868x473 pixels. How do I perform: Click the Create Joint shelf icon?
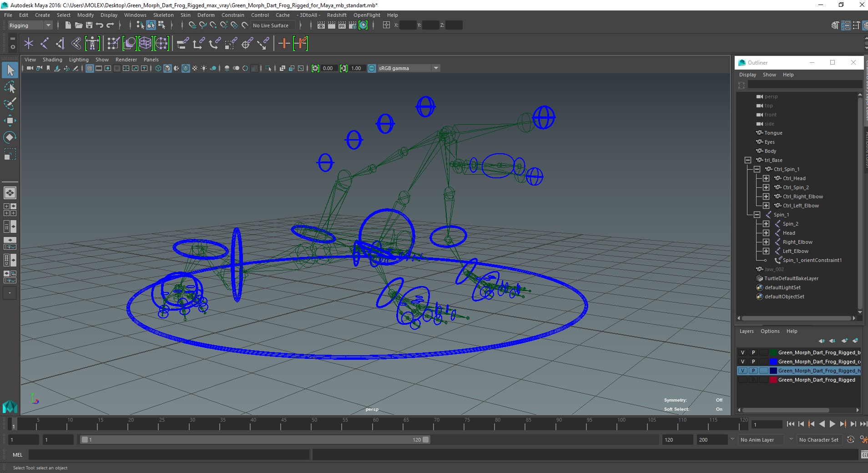coord(45,44)
